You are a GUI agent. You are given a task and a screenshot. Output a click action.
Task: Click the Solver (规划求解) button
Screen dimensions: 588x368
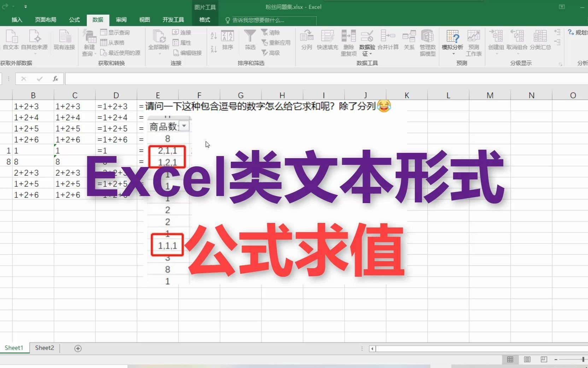coord(578,32)
